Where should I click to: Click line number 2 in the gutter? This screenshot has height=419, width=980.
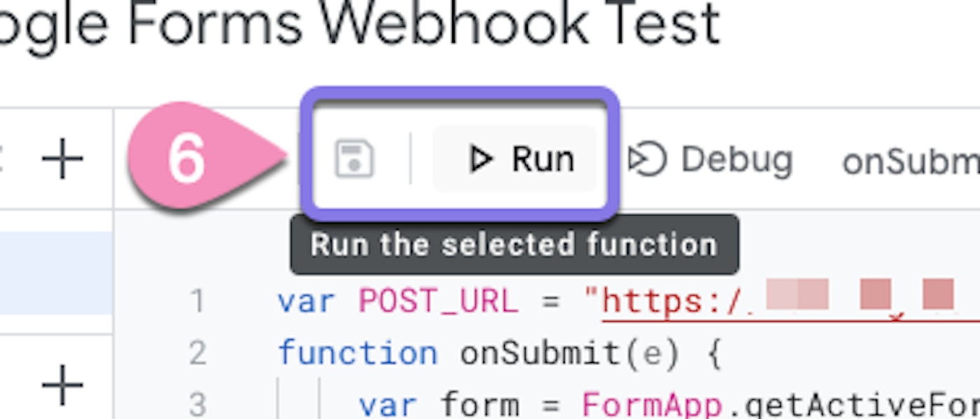[x=198, y=353]
